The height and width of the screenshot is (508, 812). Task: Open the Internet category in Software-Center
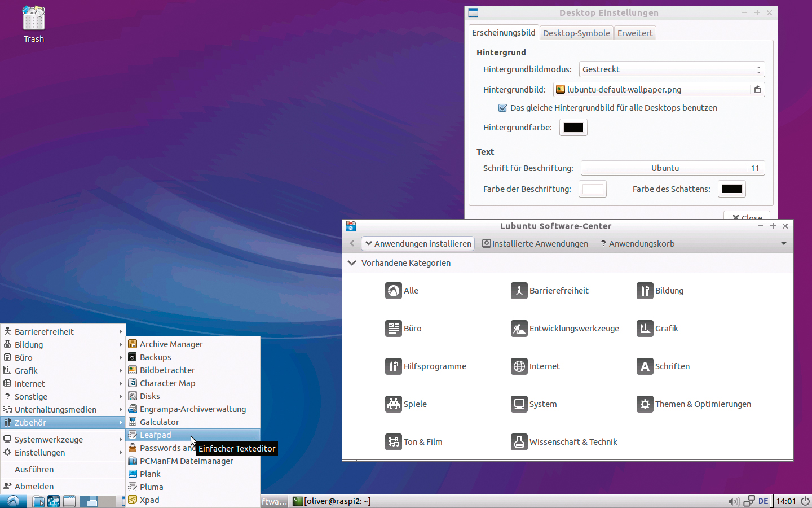tap(536, 366)
